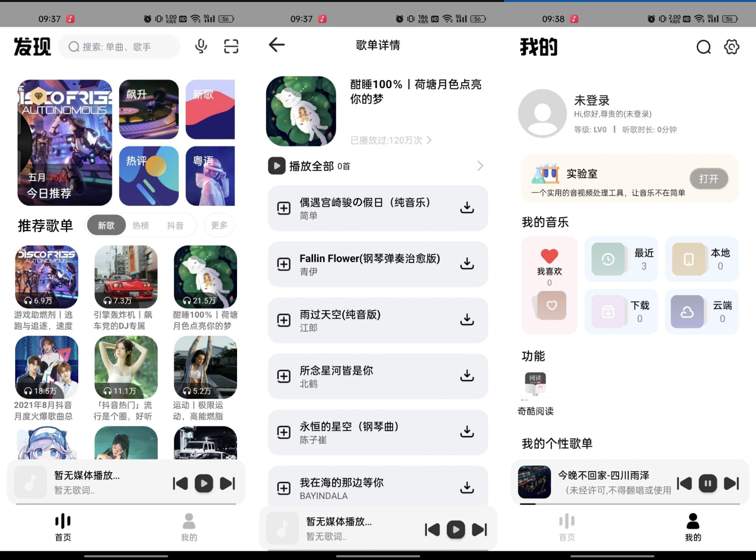Open the 粤语 category tile

[x=210, y=176]
